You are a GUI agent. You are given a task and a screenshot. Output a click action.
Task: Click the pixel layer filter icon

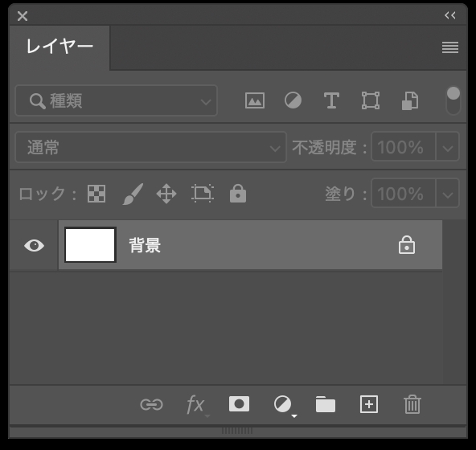[x=255, y=100]
